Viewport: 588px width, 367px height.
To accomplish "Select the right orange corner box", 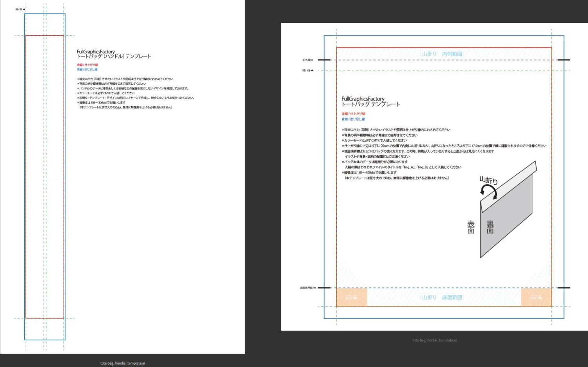I will point(536,297).
